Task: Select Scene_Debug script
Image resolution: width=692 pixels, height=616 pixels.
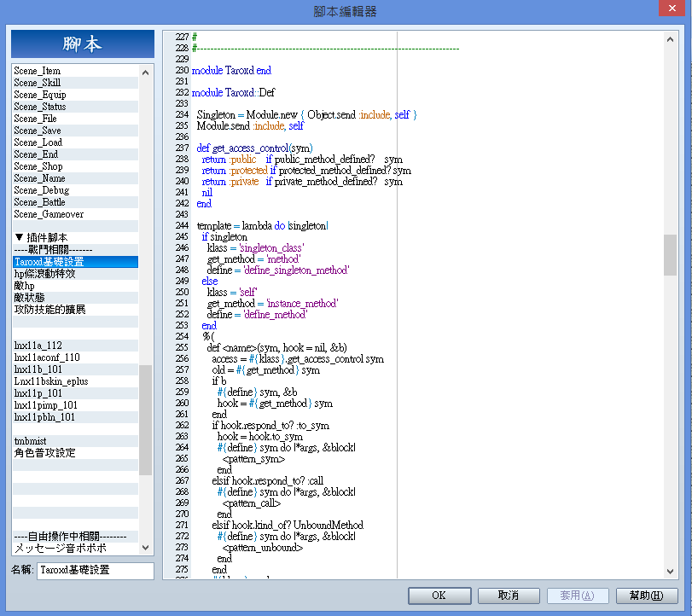Action: 75,190
